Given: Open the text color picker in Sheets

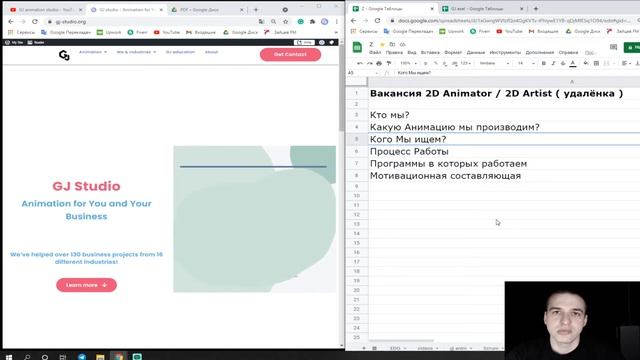Looking at the screenshot, I should [x=573, y=63].
